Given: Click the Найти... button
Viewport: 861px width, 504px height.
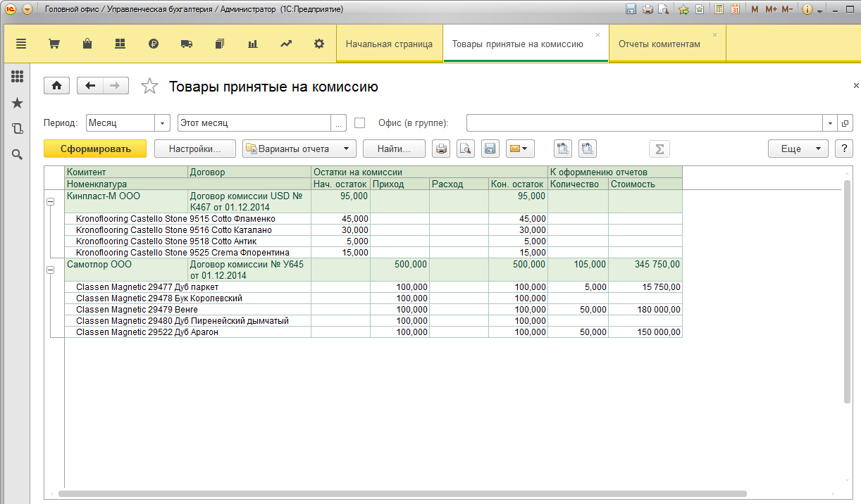Looking at the screenshot, I should click(x=395, y=149).
